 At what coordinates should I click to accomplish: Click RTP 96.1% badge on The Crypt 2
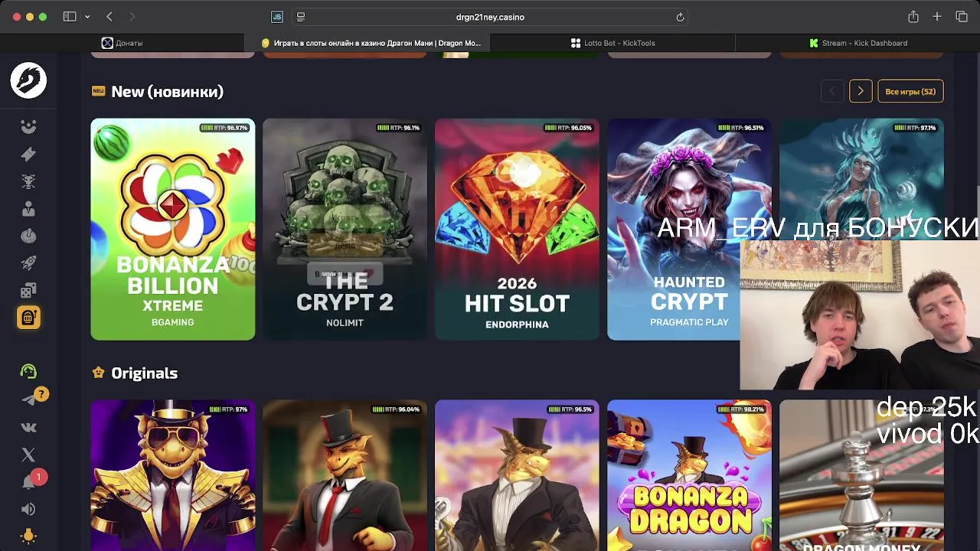[400, 128]
